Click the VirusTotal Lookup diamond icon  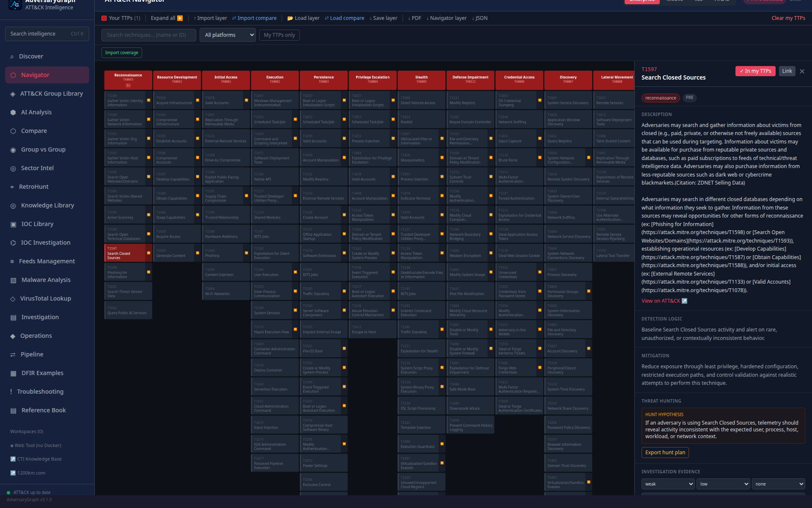point(13,299)
